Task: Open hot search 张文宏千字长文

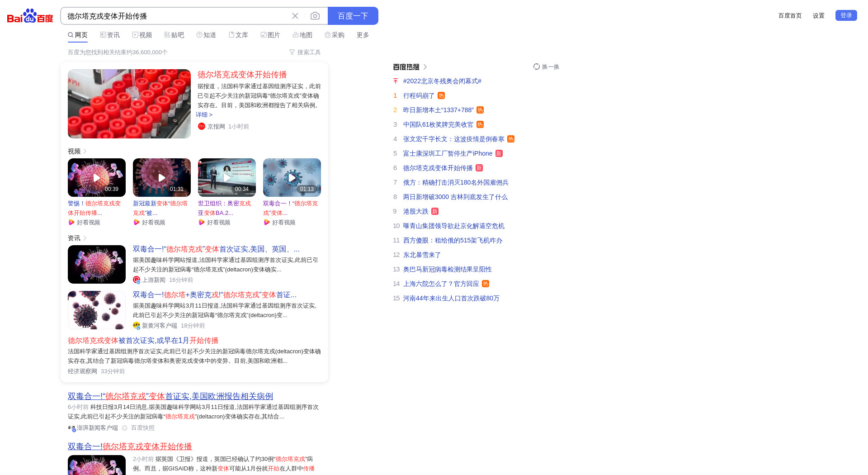Action: tap(453, 139)
